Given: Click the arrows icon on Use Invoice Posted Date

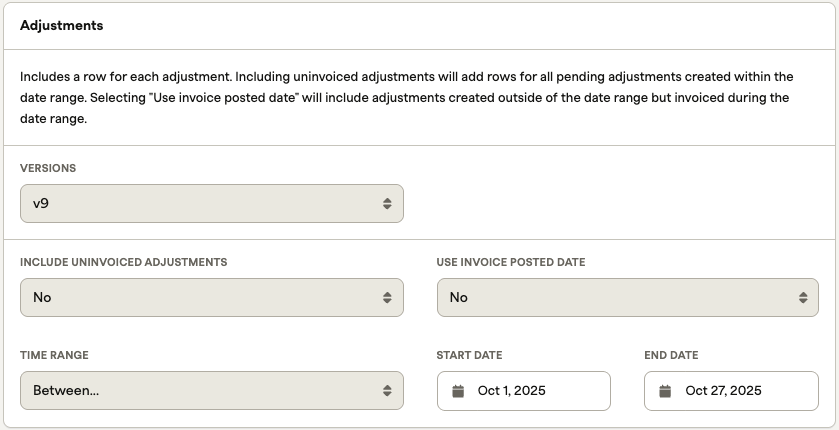Looking at the screenshot, I should tap(803, 297).
